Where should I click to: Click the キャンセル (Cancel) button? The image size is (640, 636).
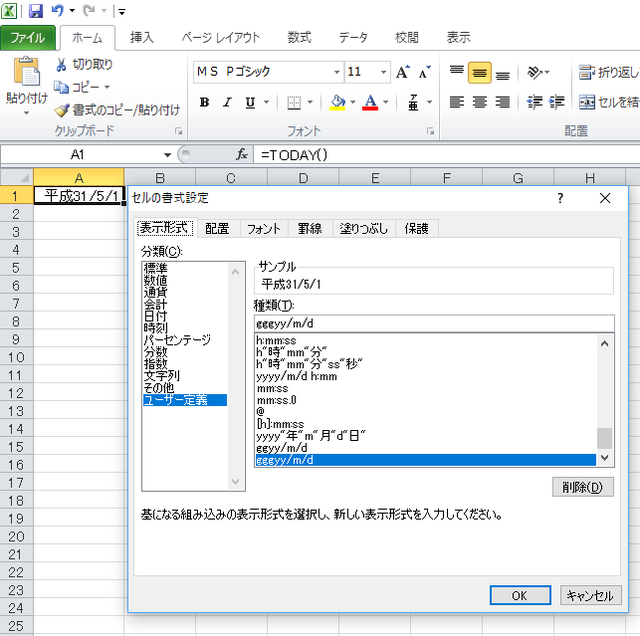(x=590, y=596)
